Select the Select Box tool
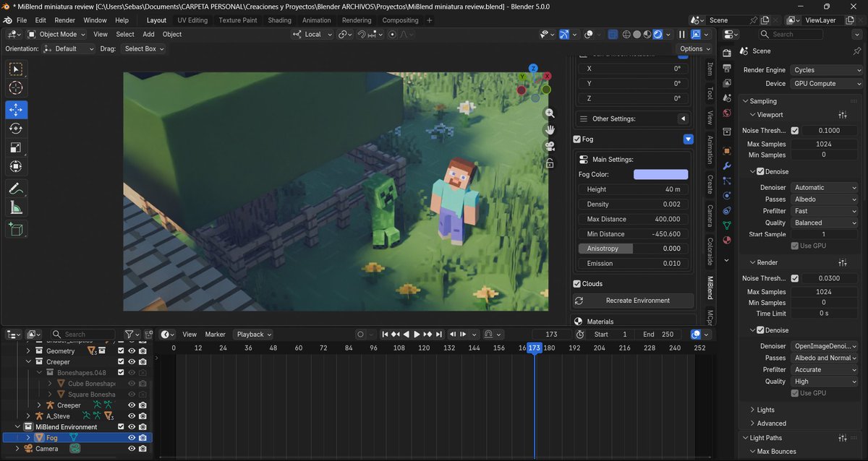Image resolution: width=868 pixels, height=461 pixels. click(16, 69)
